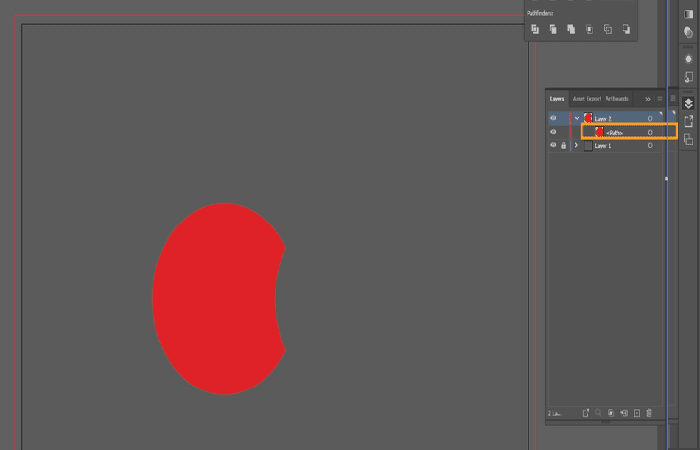Screen dimensions: 700x450
Task: Click the Layer 2 thumbnail
Action: click(x=588, y=118)
